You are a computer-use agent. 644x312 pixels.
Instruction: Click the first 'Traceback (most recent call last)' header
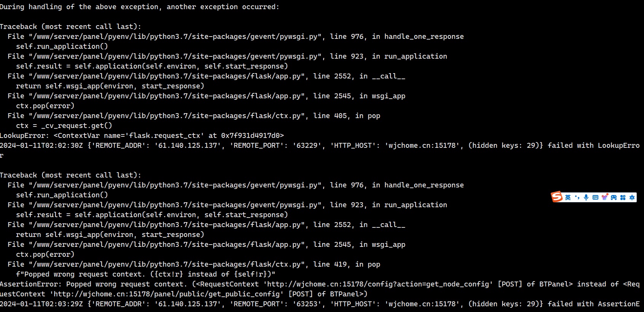[70, 27]
